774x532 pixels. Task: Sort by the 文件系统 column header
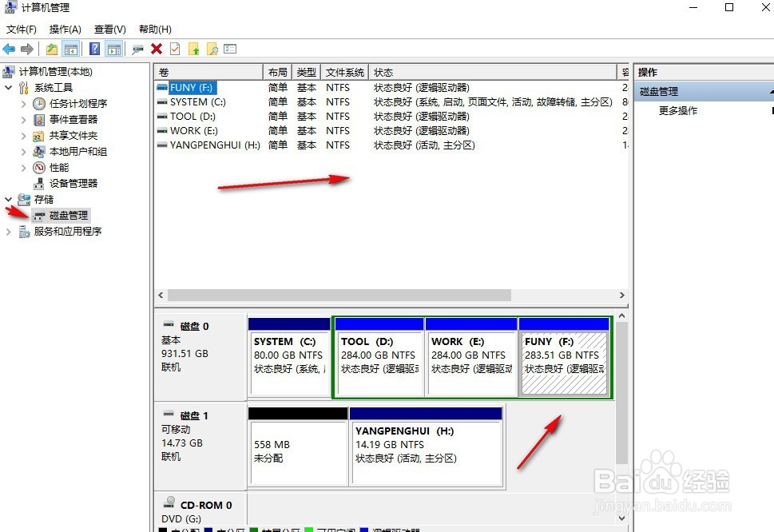345,73
